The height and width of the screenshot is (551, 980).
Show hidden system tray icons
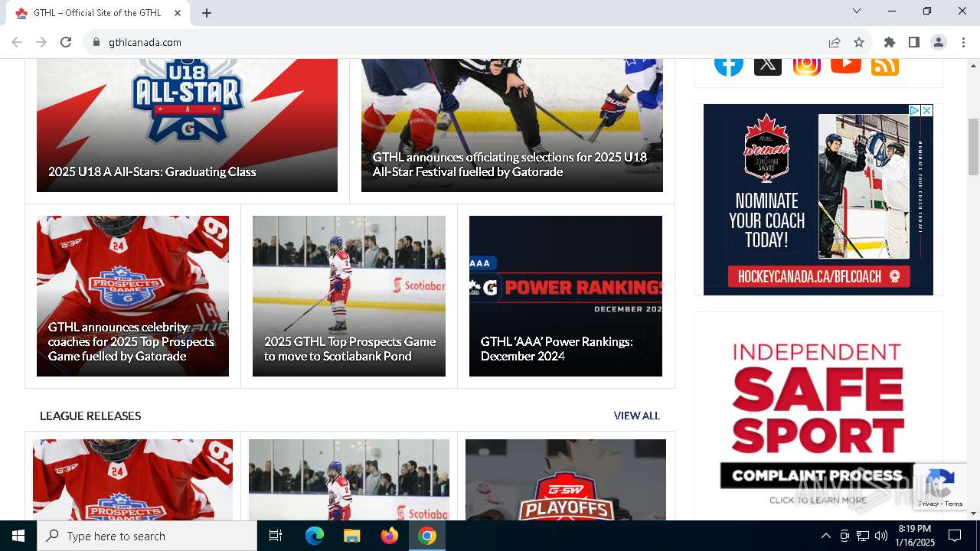pos(826,536)
